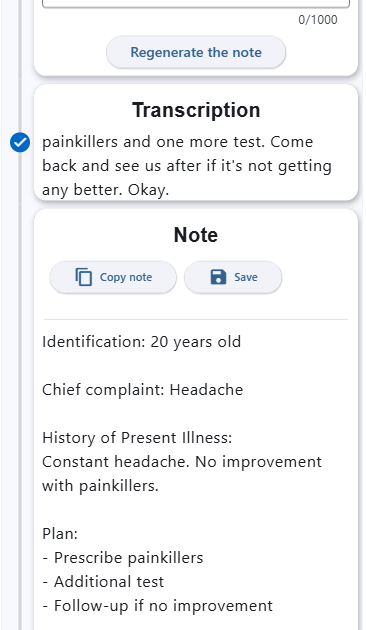This screenshot has height=630, width=366.
Task: Click the text input box bottom edge
Action: pos(196,5)
